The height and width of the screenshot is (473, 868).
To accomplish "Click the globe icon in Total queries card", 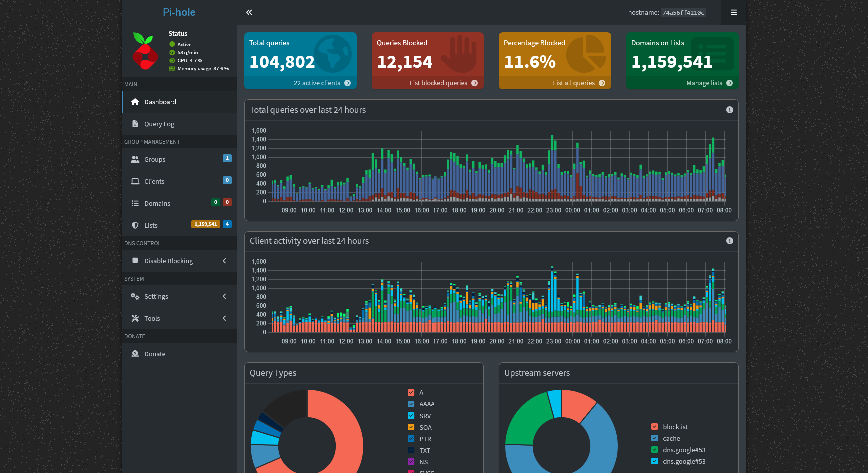I will click(x=333, y=54).
